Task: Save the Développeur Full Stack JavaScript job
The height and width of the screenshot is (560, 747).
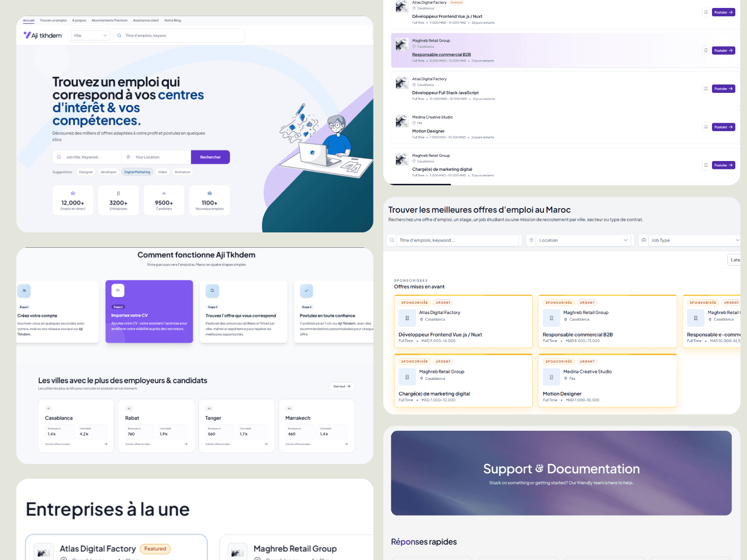Action: tap(705, 89)
